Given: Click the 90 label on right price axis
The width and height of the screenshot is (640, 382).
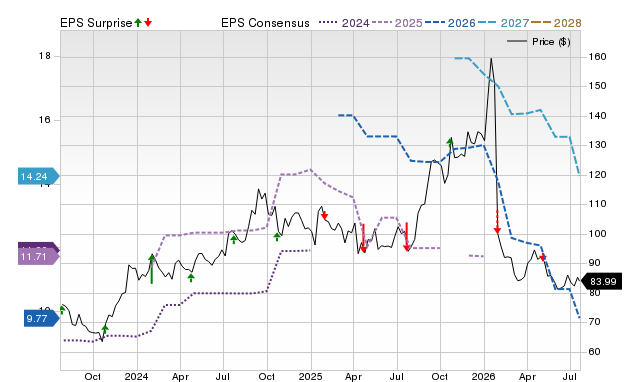Looking at the screenshot, I should click(x=595, y=263).
